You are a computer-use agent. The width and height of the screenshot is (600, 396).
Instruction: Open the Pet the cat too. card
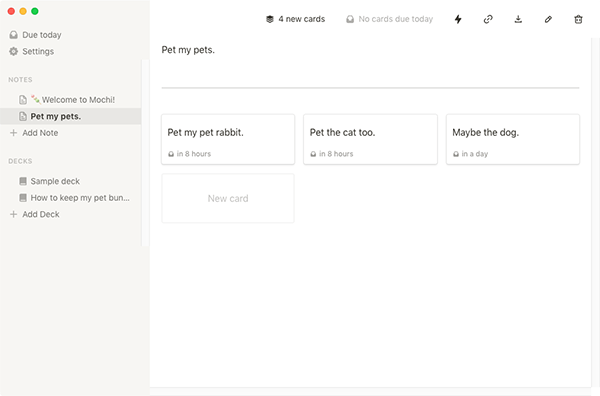click(x=370, y=139)
